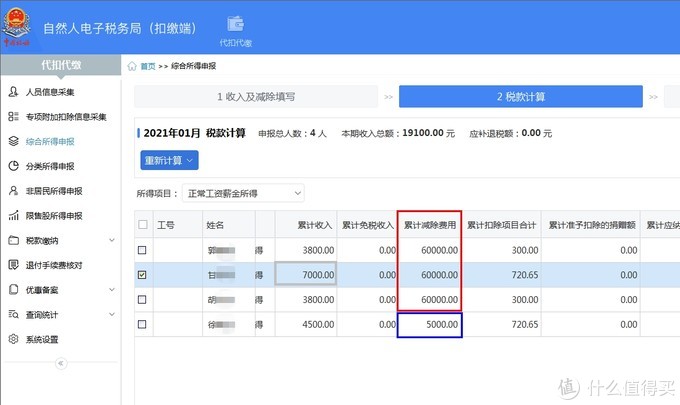Viewport: 680px width, 405px height.
Task: Click the home icon in breadcrumb
Action: (132, 66)
